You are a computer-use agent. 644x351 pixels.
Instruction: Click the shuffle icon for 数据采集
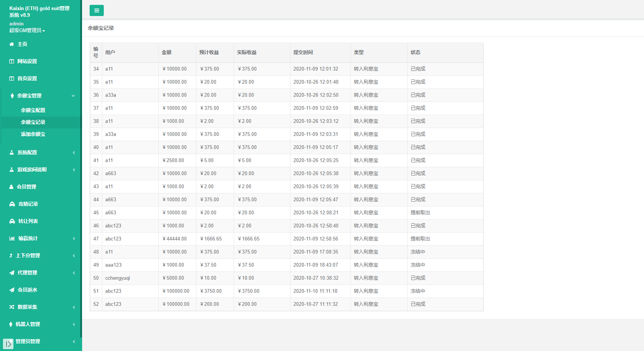(12, 307)
